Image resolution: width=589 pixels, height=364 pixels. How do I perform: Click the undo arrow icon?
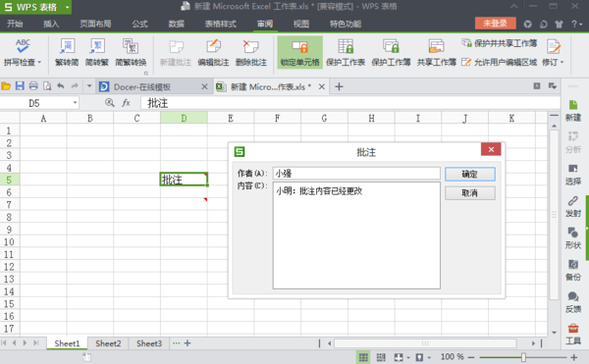click(61, 86)
